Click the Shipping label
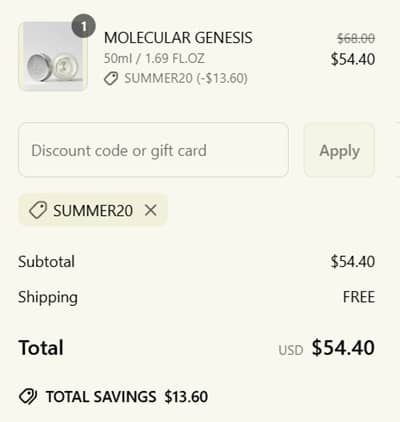The width and height of the screenshot is (400, 422). click(x=48, y=298)
